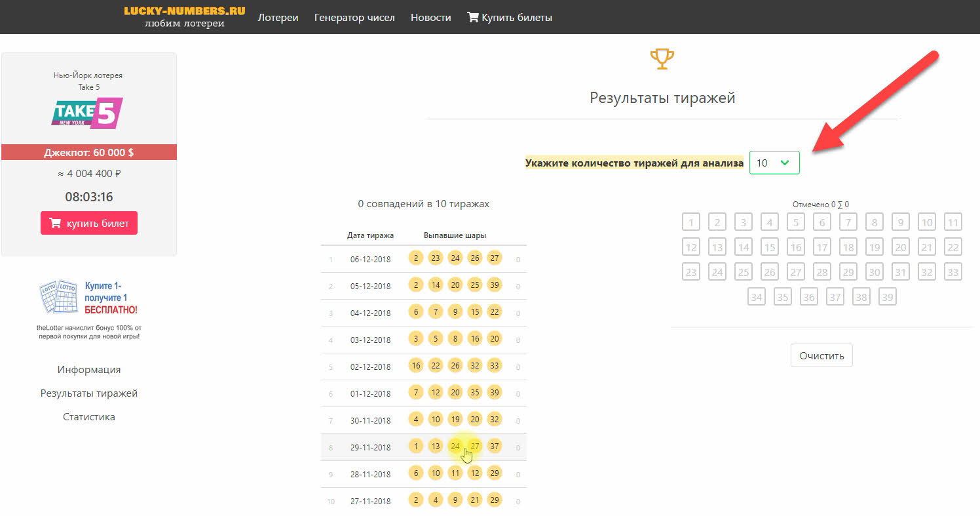This screenshot has height=516, width=980.
Task: Click the LOTTO tickets promo image
Action: click(58, 298)
